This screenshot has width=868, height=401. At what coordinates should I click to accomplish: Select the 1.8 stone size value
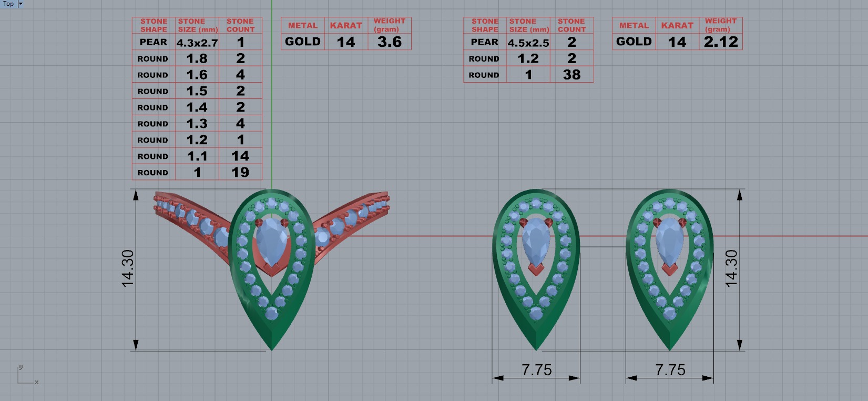pyautogui.click(x=197, y=58)
